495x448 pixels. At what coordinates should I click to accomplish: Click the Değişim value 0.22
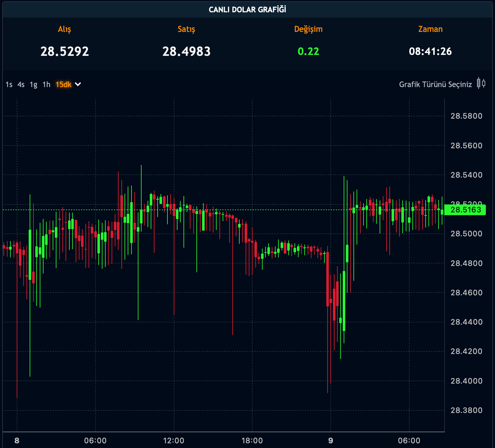click(x=308, y=51)
